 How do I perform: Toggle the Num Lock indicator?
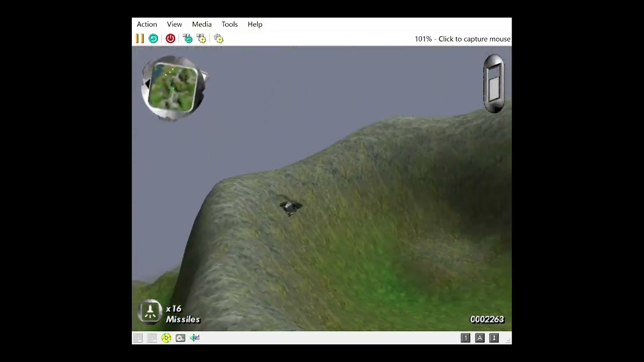465,338
